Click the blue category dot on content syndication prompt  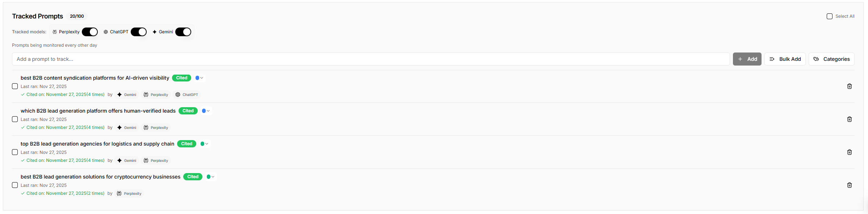point(197,78)
